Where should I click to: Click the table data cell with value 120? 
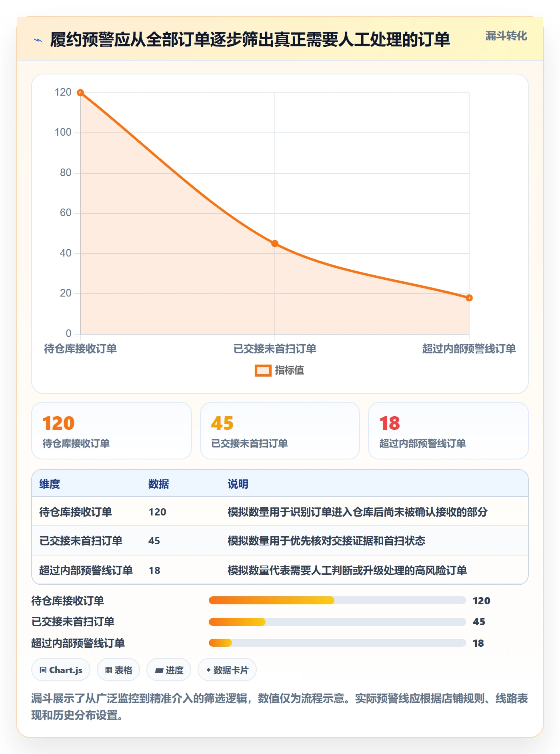(x=158, y=512)
